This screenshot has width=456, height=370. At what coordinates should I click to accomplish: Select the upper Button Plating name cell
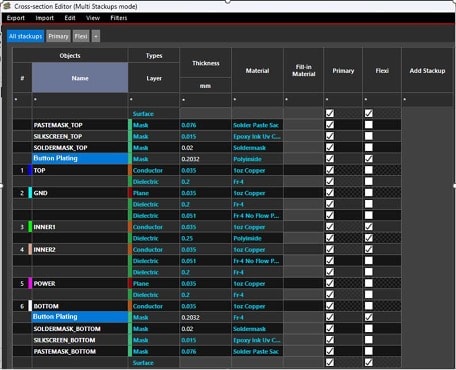(x=80, y=159)
